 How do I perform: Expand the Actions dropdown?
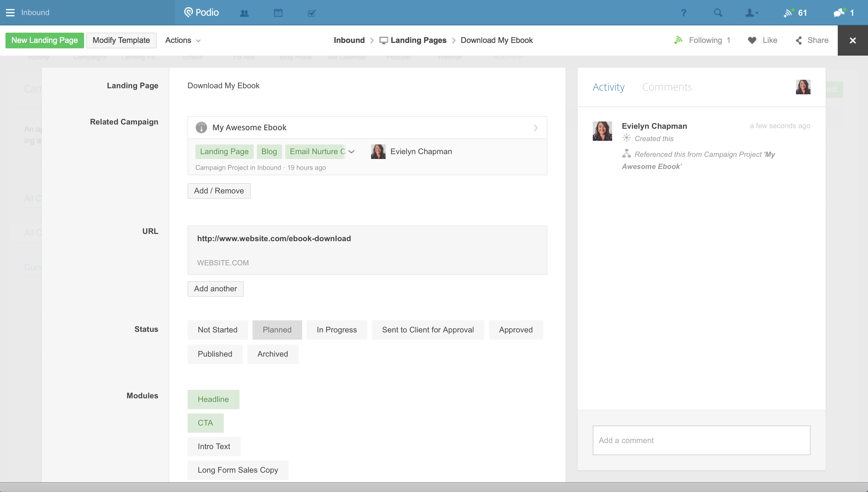click(x=183, y=40)
